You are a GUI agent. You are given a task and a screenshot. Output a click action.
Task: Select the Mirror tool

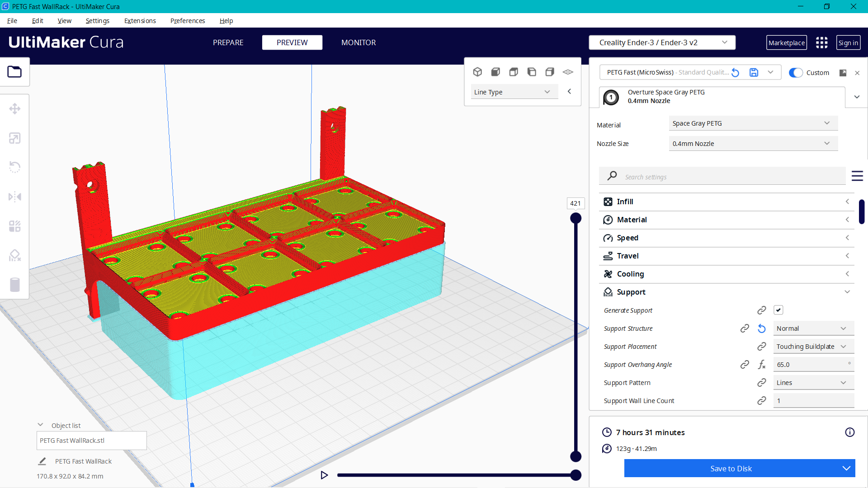pos(15,197)
